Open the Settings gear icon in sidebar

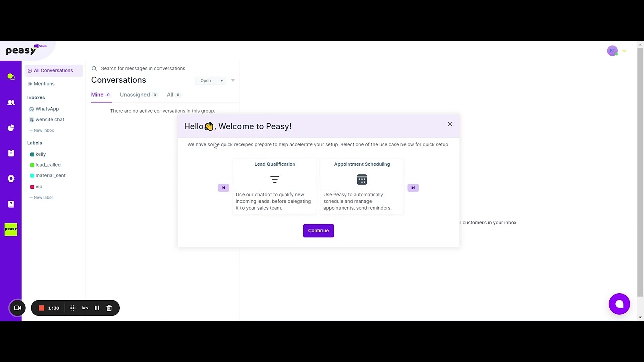point(11,178)
